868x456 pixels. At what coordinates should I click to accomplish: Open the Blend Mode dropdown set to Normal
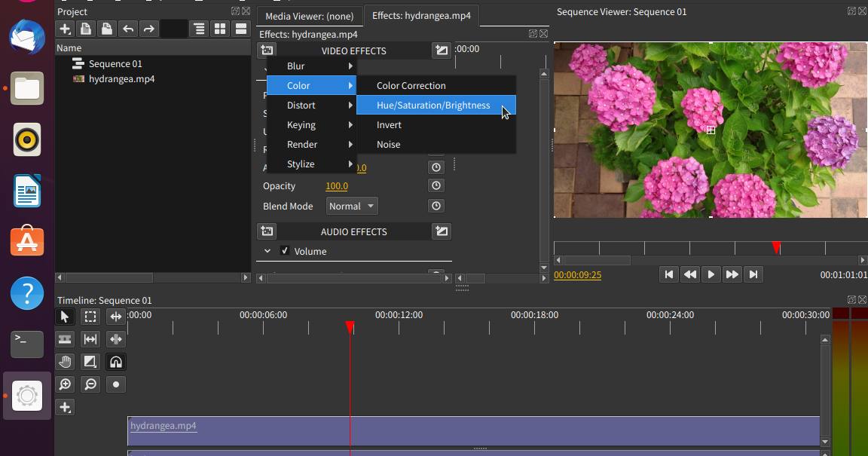[x=351, y=205]
